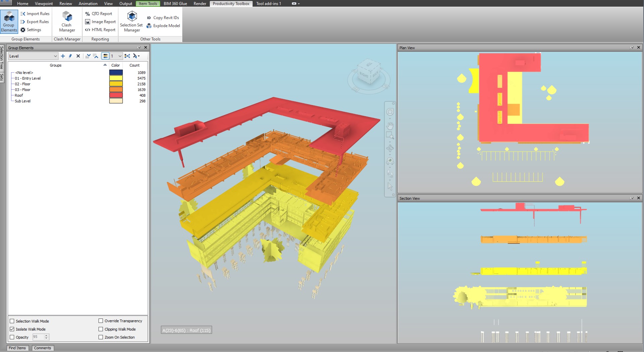Click the Group Elements ribbon icon

tap(9, 21)
